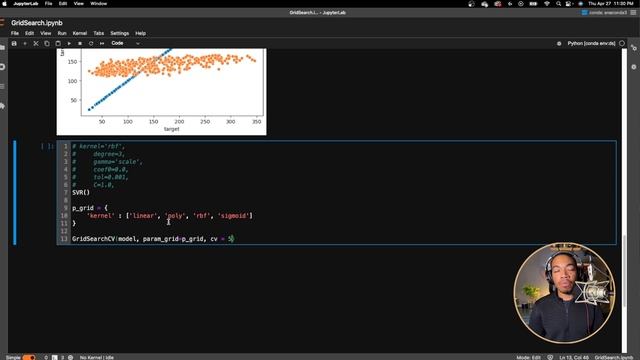Click the scatter plot output image
This screenshot has width=640, height=360.
[x=161, y=92]
